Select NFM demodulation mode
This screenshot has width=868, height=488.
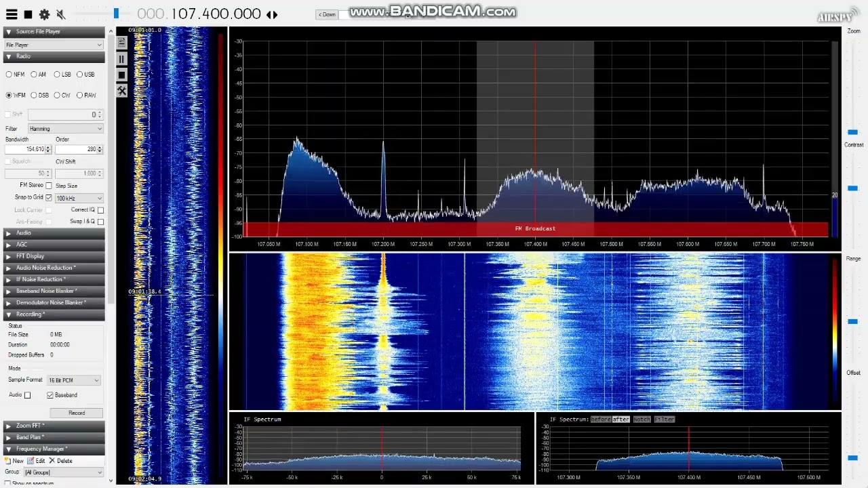coord(14,75)
